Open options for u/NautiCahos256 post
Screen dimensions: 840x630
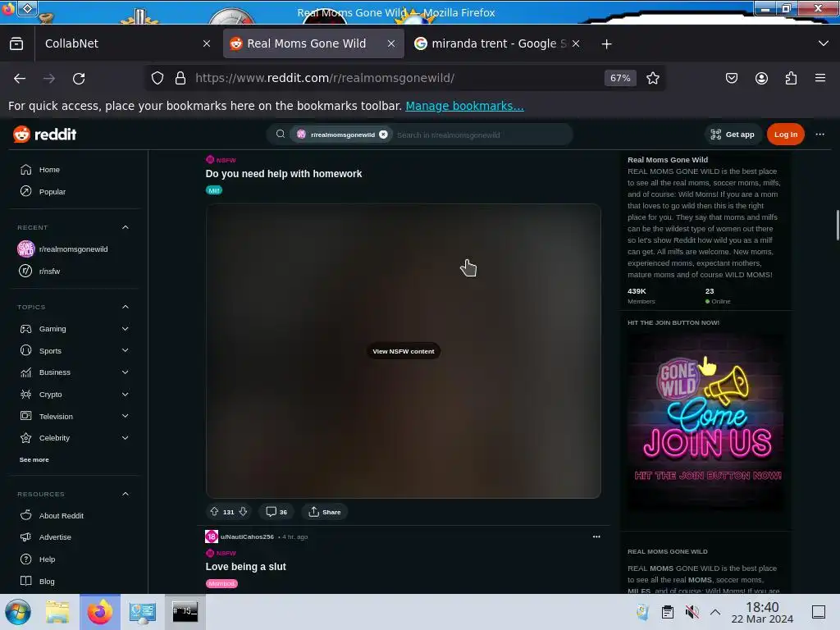[x=596, y=536]
